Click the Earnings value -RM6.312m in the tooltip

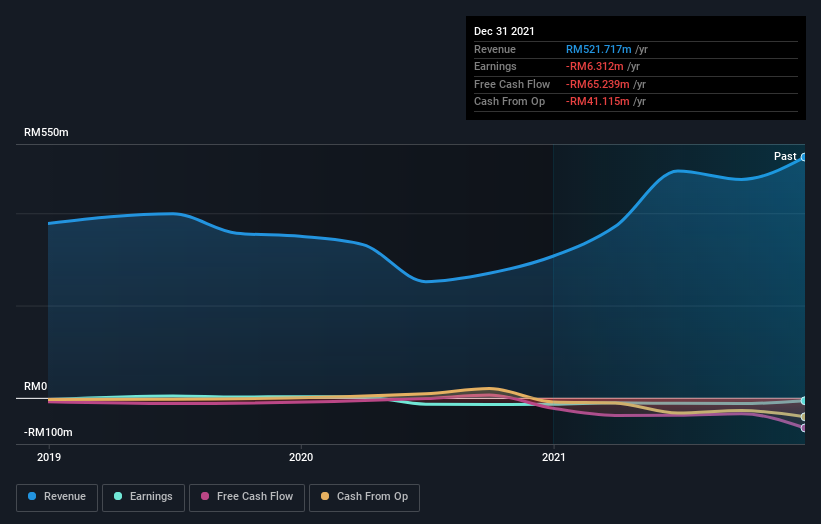(x=594, y=66)
